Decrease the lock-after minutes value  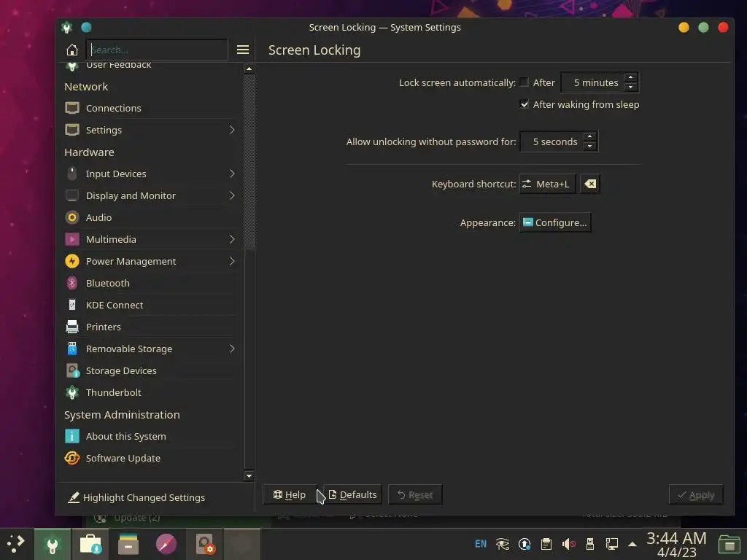coord(630,87)
